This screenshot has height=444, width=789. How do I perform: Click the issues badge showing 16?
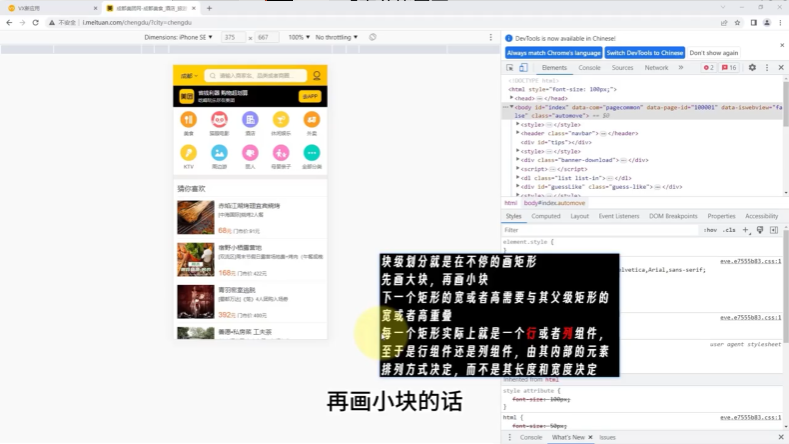pyautogui.click(x=729, y=67)
